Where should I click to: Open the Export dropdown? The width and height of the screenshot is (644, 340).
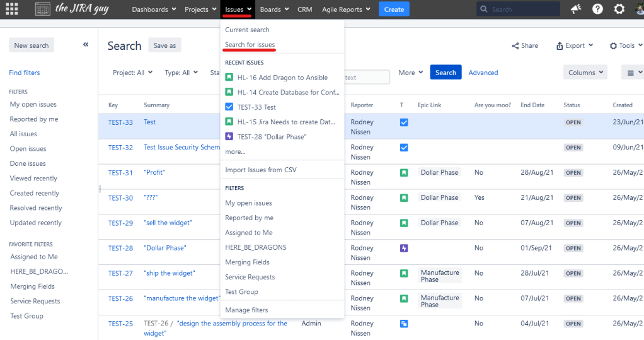click(574, 45)
